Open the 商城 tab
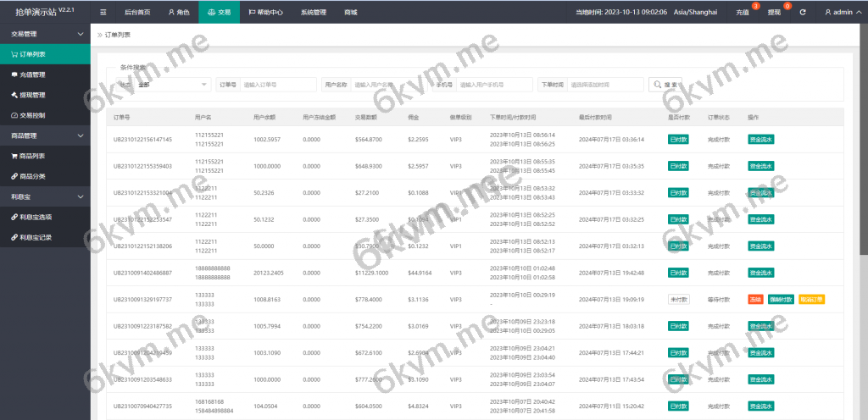 tap(350, 12)
